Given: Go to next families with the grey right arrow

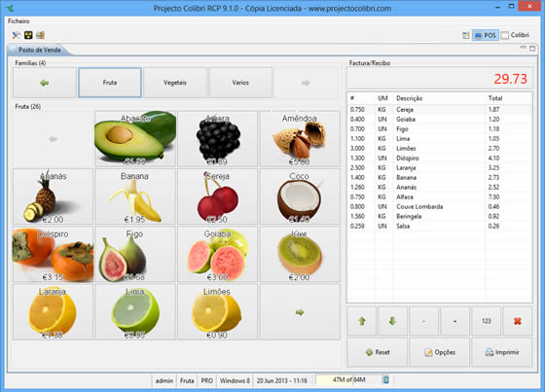Looking at the screenshot, I should tap(306, 83).
